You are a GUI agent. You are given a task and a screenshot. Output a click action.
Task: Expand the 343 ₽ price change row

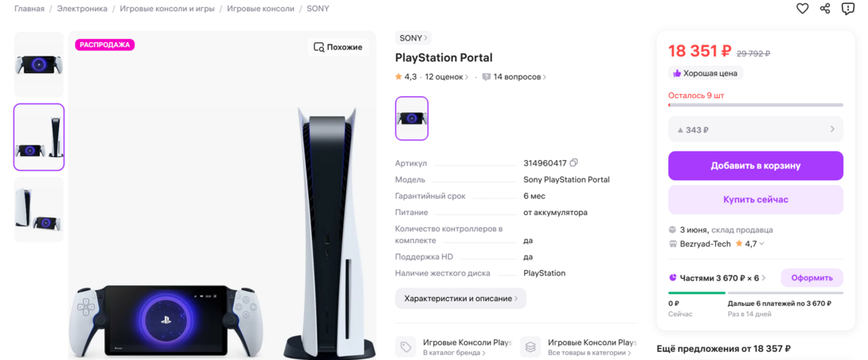point(756,130)
